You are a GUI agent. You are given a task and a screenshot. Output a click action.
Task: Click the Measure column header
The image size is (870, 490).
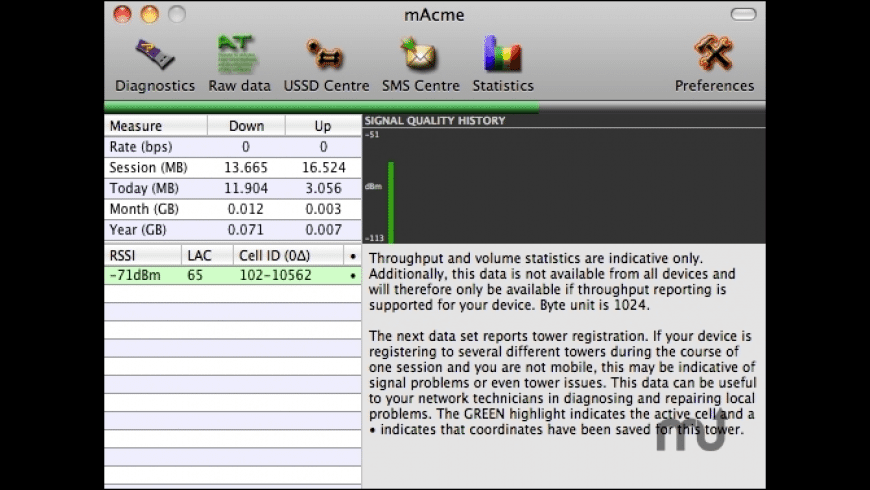tap(156, 126)
